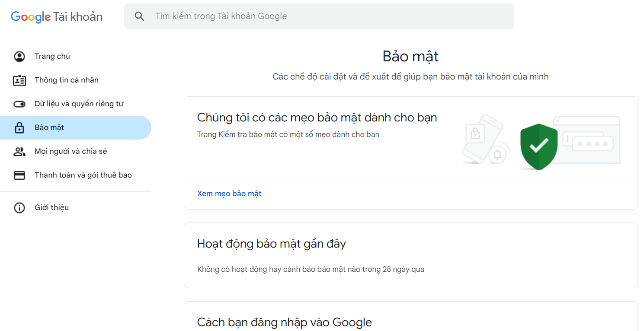644x331 pixels.
Task: Open the Xem mẹo bảo mật link
Action: [x=229, y=194]
